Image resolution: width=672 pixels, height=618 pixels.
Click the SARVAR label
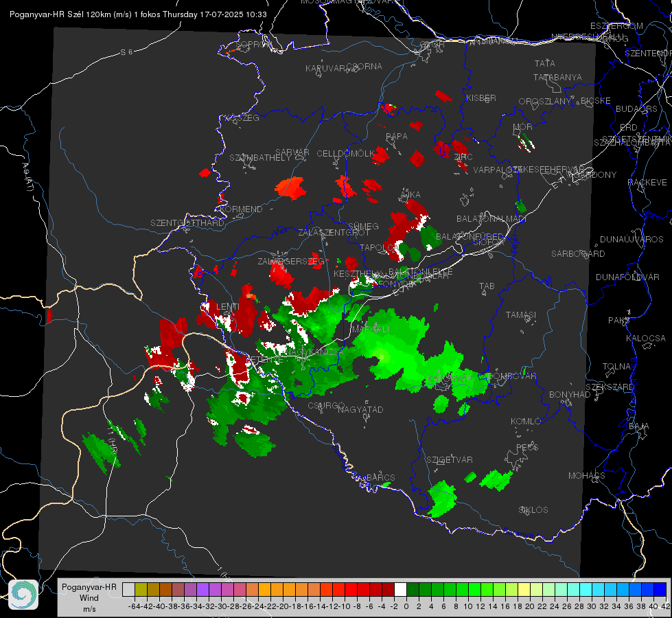[x=292, y=152]
